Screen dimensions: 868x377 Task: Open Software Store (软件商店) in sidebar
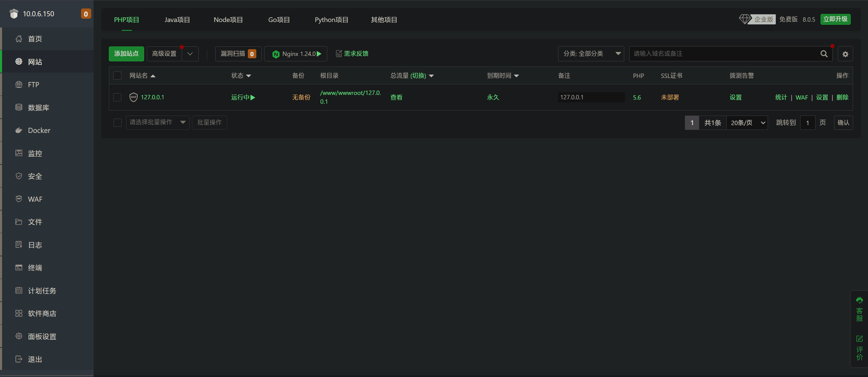tap(42, 314)
